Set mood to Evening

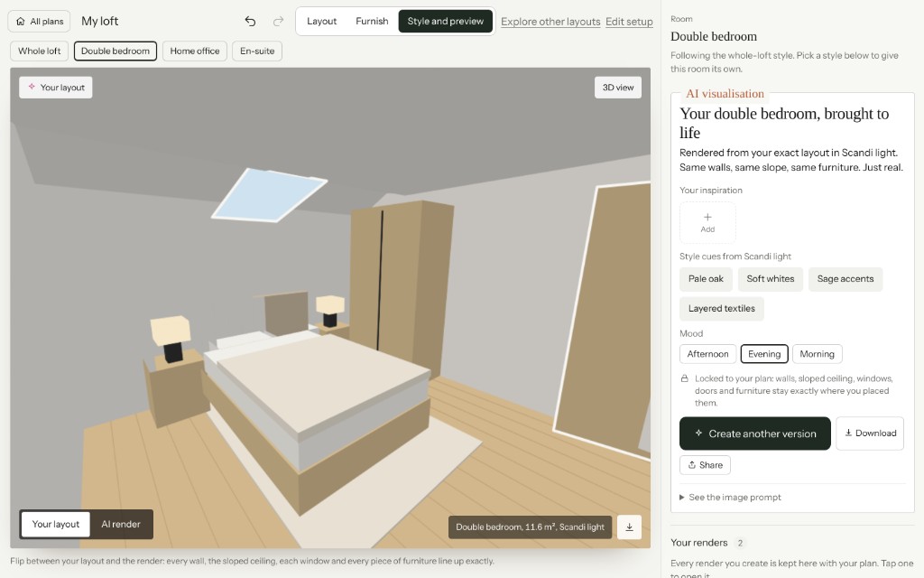[x=764, y=354]
